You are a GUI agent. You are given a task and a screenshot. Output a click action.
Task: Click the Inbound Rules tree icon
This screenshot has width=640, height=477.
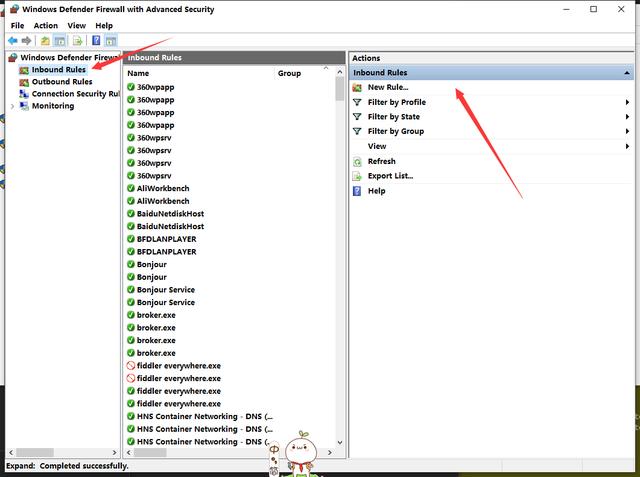tap(24, 70)
